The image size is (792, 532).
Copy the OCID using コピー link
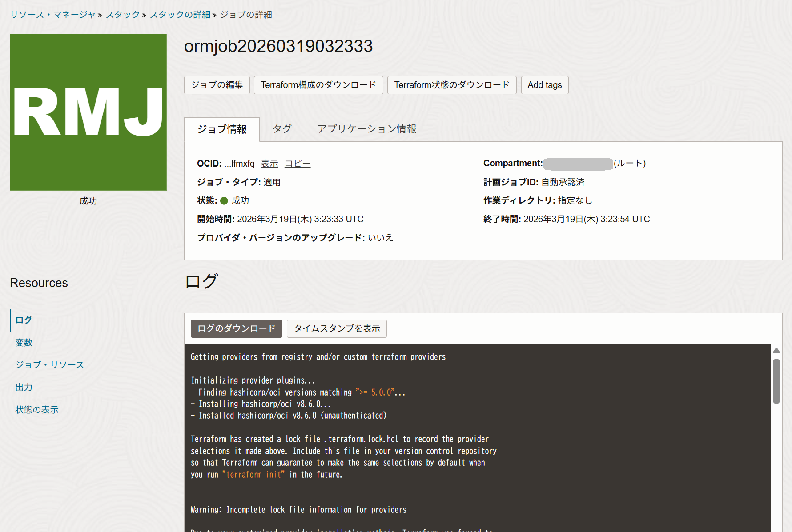click(x=297, y=163)
